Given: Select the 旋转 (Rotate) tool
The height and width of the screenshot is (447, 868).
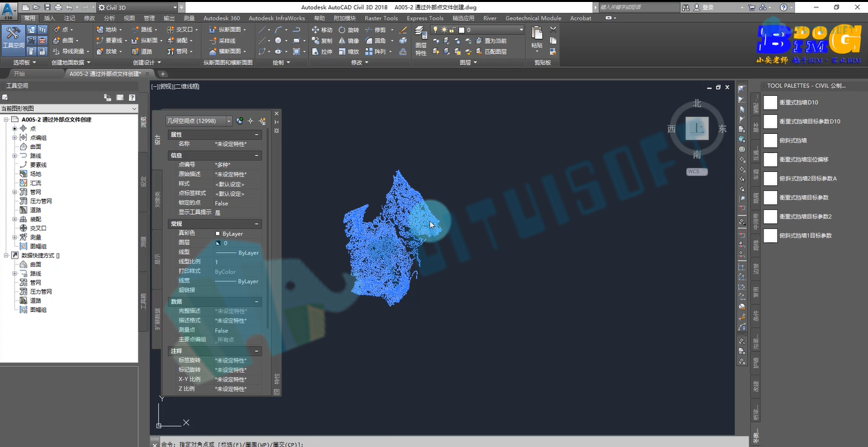Looking at the screenshot, I should coord(349,30).
